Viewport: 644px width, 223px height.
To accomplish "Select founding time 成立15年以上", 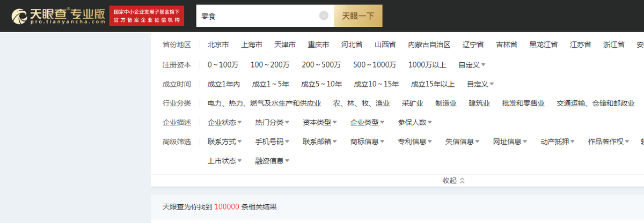I will [433, 84].
